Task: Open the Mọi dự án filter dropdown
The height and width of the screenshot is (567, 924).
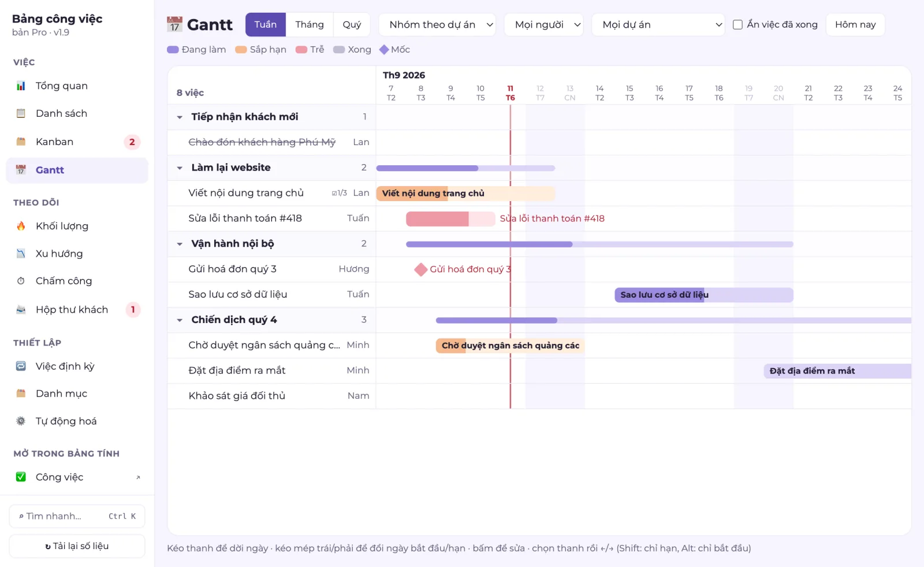Action: 658,25
